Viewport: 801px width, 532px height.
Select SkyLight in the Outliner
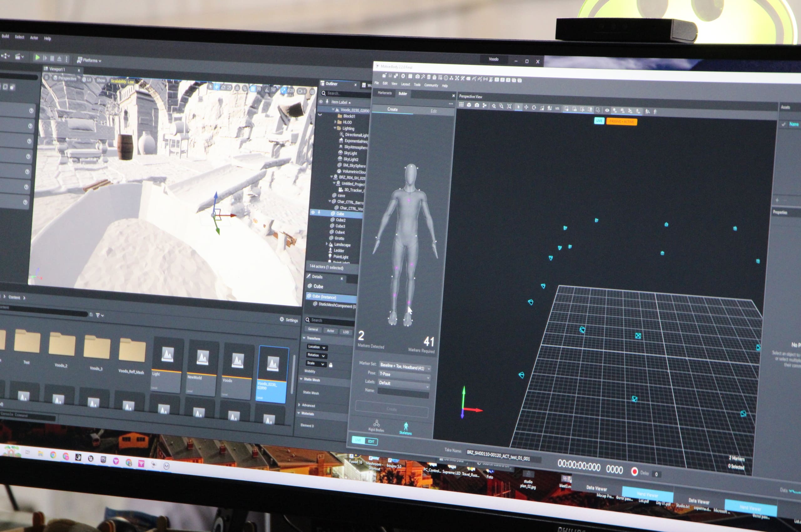(x=350, y=153)
